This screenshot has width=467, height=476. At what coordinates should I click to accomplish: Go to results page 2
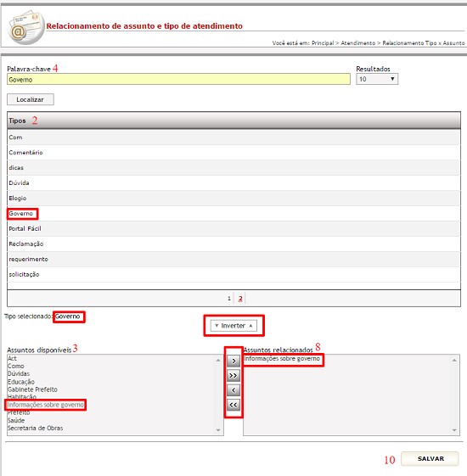click(x=240, y=299)
